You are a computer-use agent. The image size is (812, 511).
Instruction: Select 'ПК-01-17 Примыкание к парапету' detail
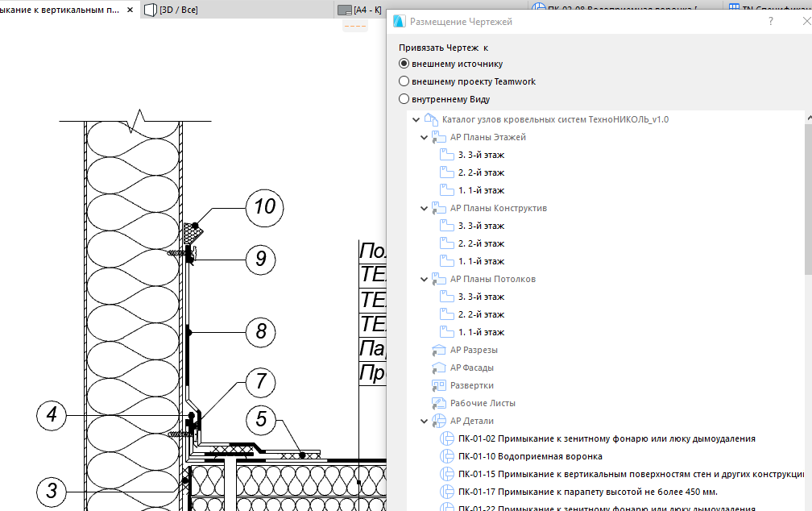[x=587, y=492]
